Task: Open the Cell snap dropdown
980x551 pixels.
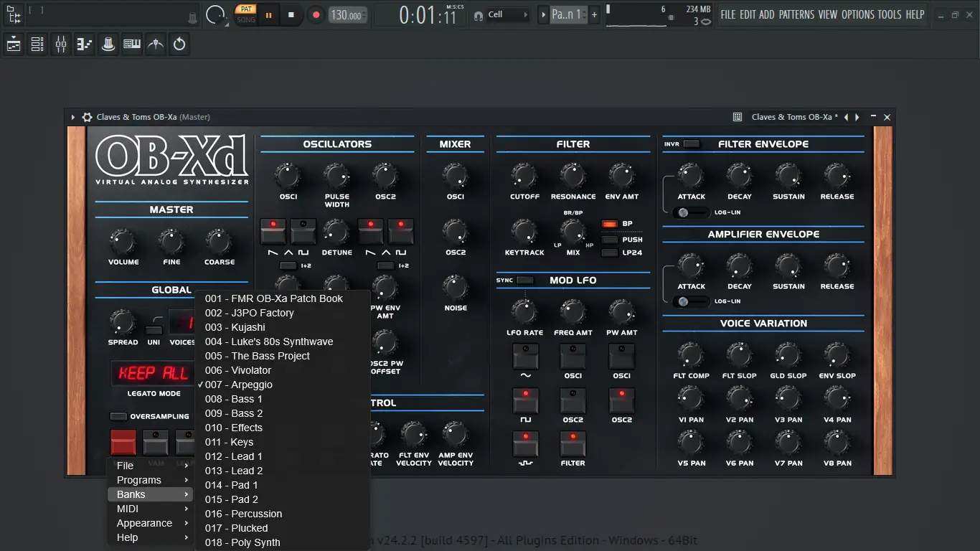Action: [x=508, y=14]
